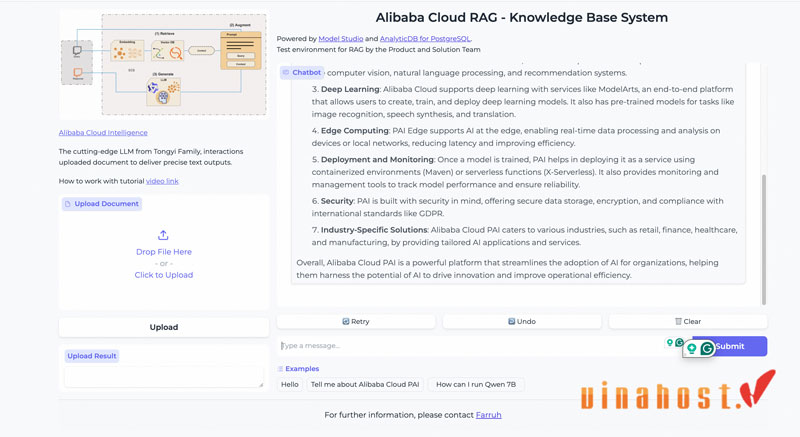
Task: Click inside the Upload Result text box
Action: pos(164,377)
